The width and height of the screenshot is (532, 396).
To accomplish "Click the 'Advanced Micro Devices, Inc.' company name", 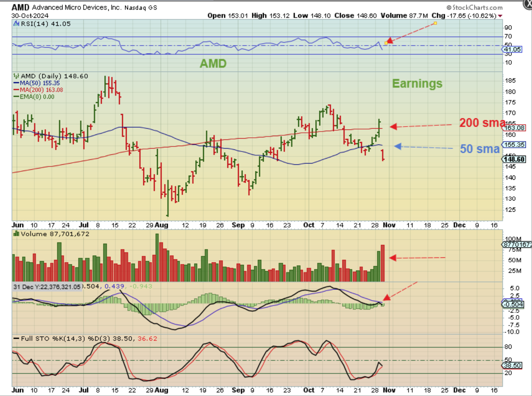I will [x=76, y=7].
